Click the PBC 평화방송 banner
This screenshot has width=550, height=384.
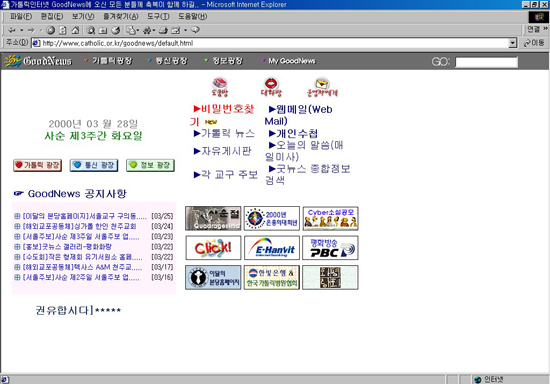click(330, 248)
